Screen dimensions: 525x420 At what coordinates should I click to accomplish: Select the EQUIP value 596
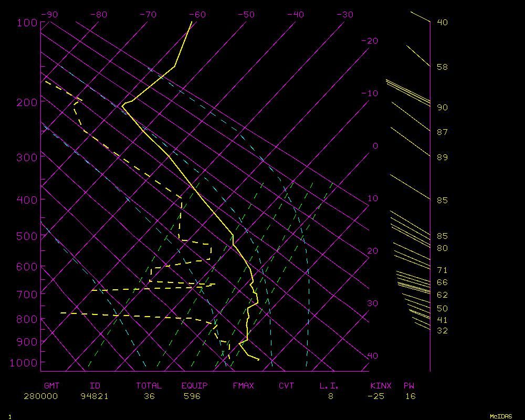[x=192, y=396]
